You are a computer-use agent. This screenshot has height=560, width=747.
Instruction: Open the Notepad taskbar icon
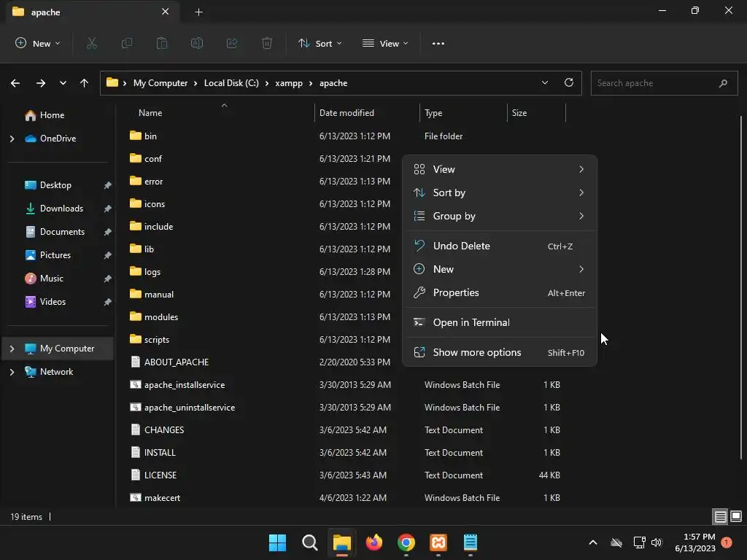pyautogui.click(x=471, y=542)
